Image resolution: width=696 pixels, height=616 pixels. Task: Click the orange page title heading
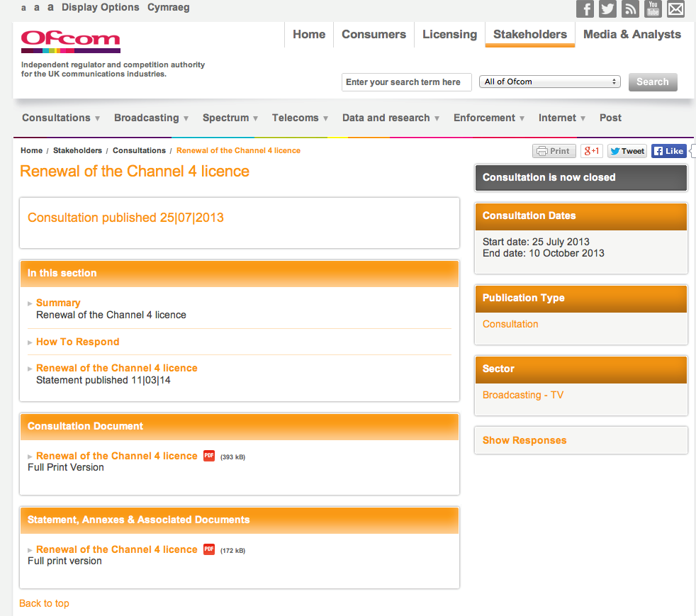pos(135,172)
